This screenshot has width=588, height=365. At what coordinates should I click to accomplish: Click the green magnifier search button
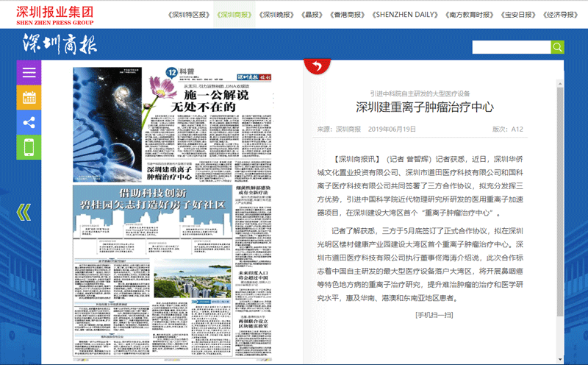pyautogui.click(x=557, y=47)
